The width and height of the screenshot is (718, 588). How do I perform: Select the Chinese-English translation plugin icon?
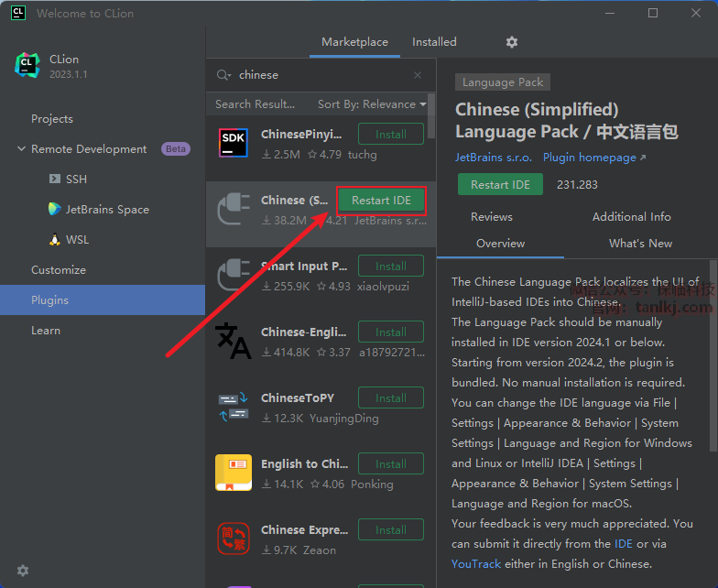tap(234, 341)
